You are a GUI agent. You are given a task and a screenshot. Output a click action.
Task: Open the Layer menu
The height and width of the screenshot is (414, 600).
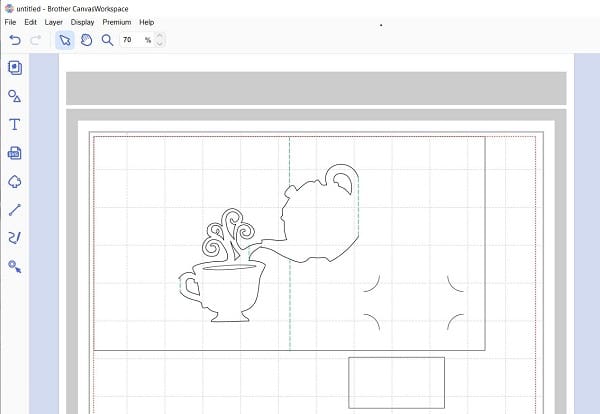pyautogui.click(x=54, y=22)
